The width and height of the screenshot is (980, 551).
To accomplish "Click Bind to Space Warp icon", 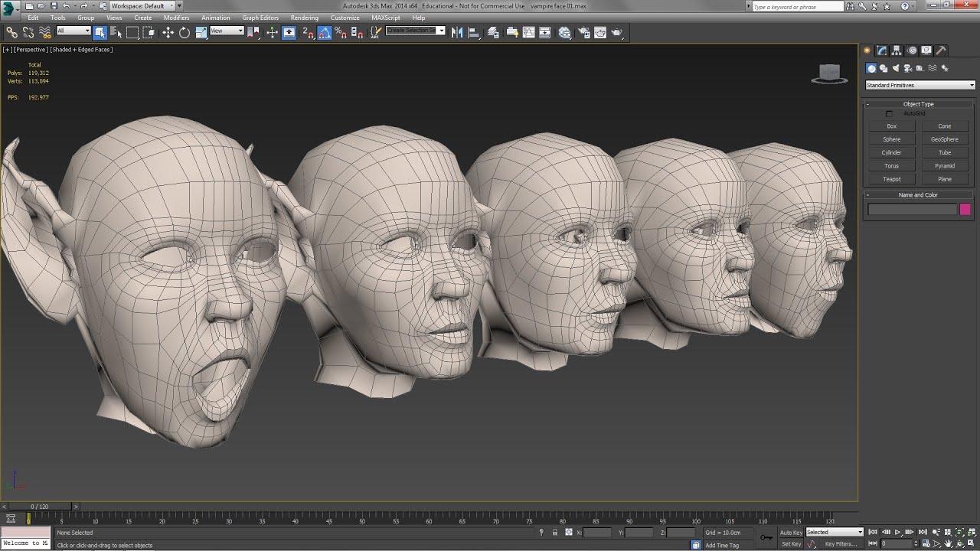I will point(45,32).
